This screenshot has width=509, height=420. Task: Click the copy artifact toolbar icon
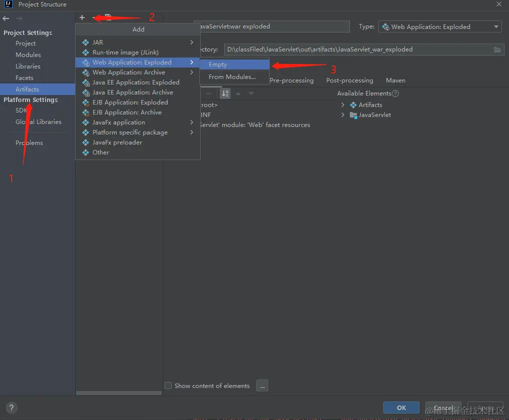pos(108,17)
